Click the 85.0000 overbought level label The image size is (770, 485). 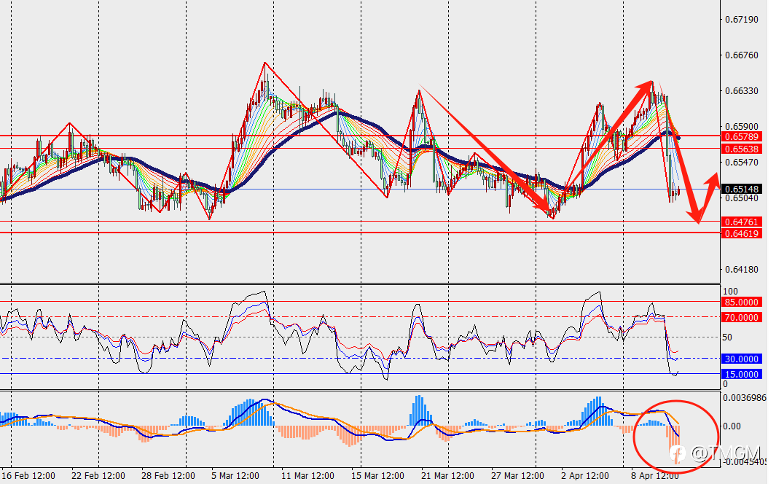pyautogui.click(x=742, y=302)
